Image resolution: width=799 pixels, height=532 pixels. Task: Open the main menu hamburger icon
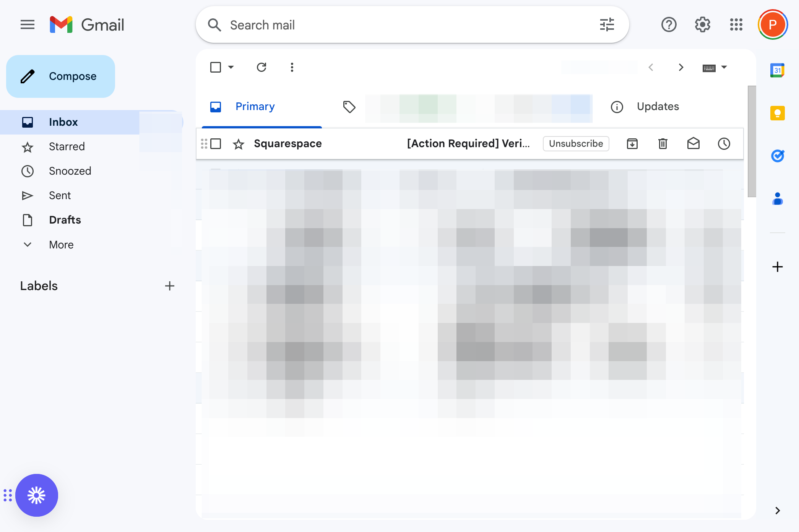28,25
